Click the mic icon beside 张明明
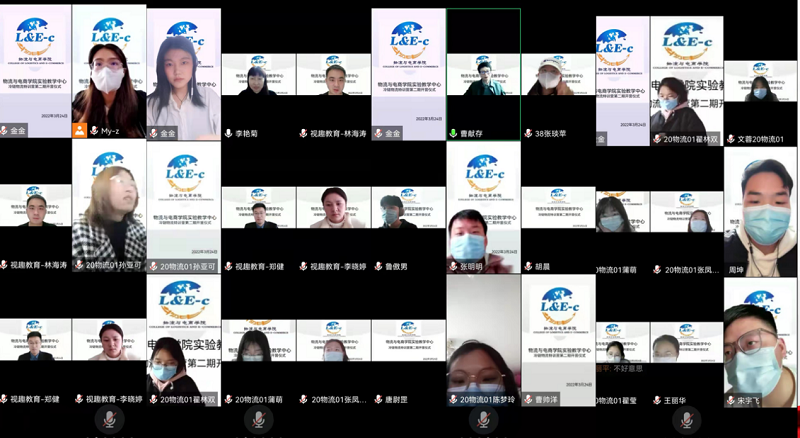The height and width of the screenshot is (438, 800). (452, 267)
